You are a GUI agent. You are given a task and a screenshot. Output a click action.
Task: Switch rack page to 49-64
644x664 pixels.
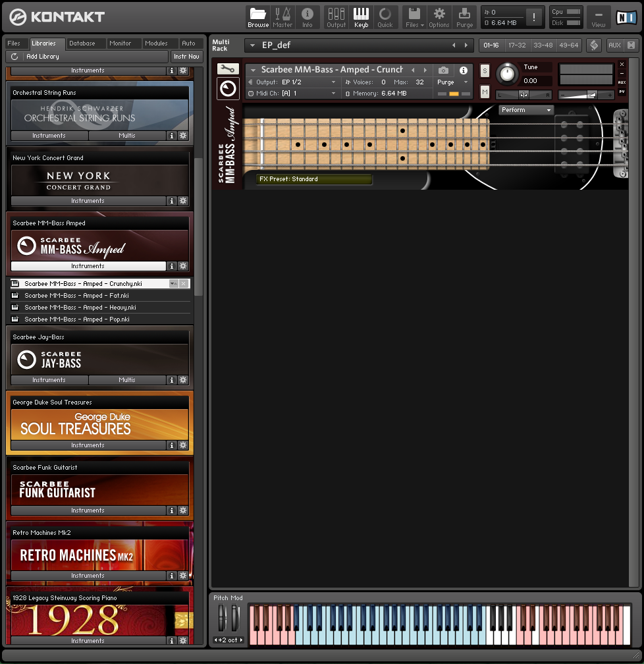(569, 45)
